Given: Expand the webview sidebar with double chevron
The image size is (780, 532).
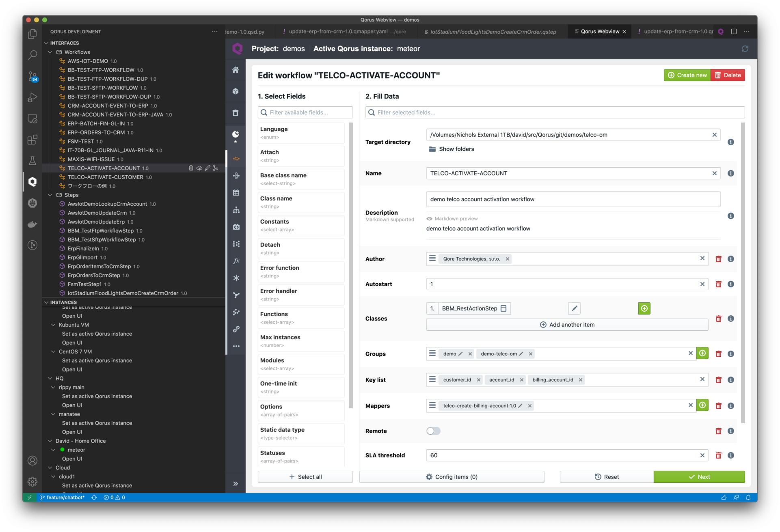Looking at the screenshot, I should (236, 484).
